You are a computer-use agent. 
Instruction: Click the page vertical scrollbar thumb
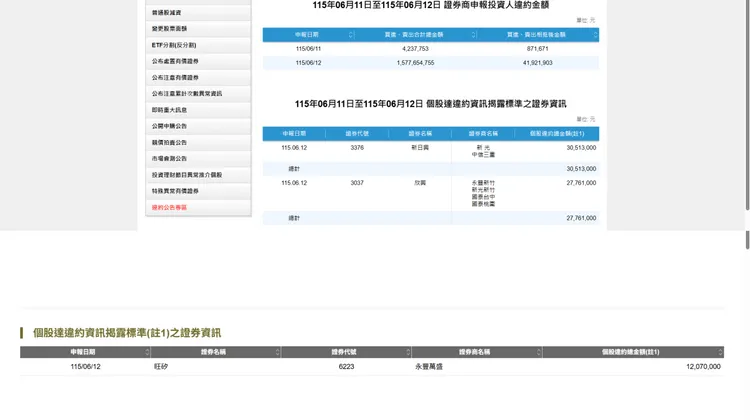click(x=747, y=105)
